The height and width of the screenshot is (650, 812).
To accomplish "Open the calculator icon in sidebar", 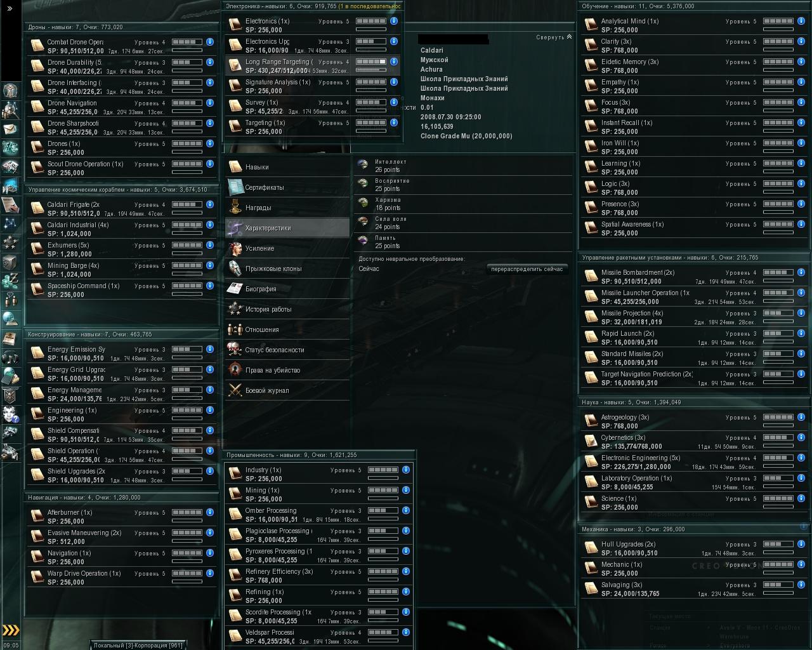I will (11, 376).
